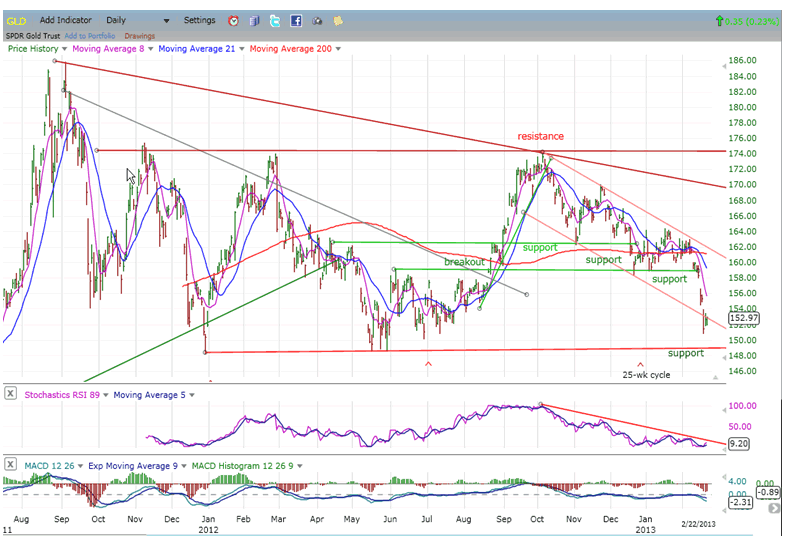
Task: Expand the Exp Moving Average 9 dropdown arrow
Action: click(x=184, y=466)
